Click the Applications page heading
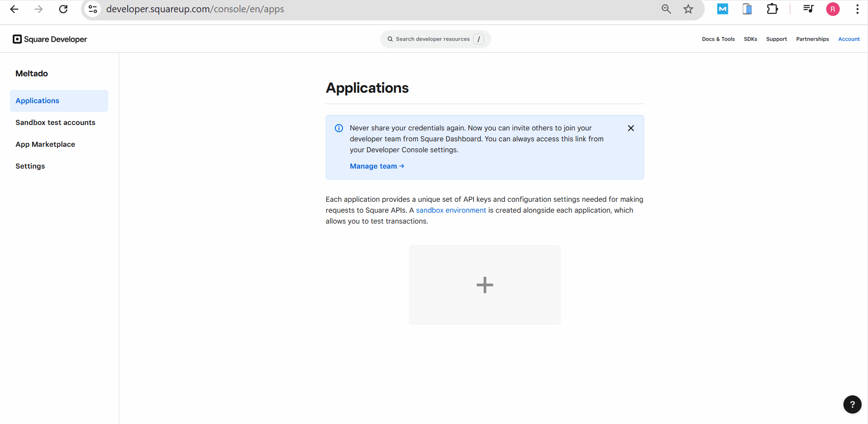Viewport: 868px width, 424px height. [367, 88]
